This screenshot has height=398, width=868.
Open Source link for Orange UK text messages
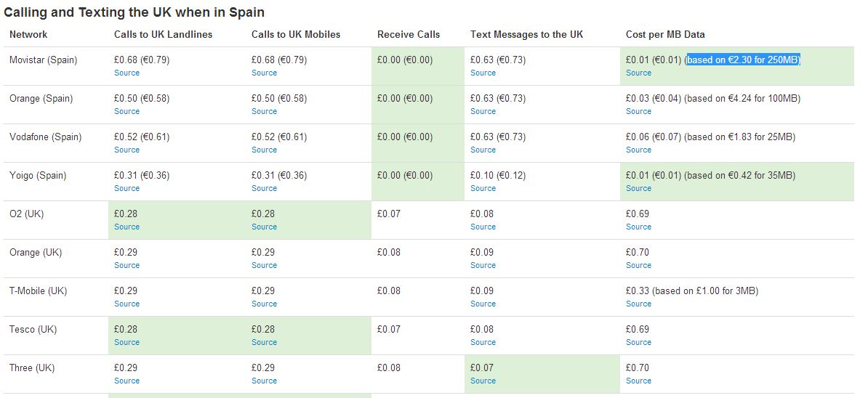(483, 265)
